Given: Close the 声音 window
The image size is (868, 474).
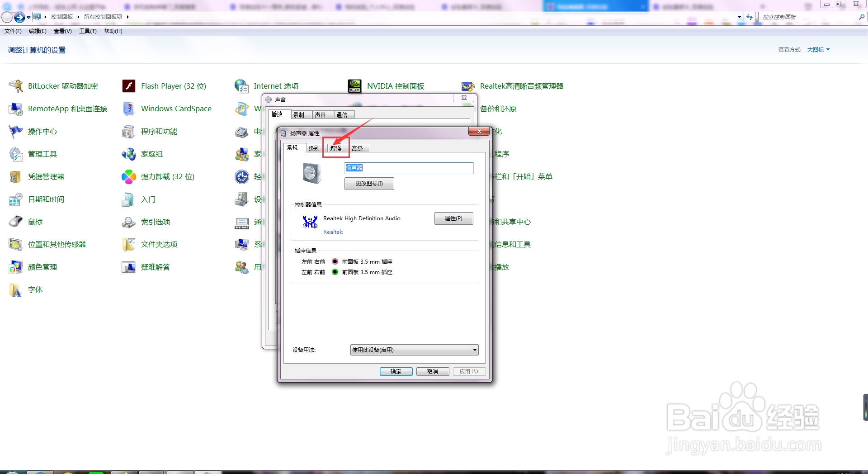Looking at the screenshot, I should pos(464,98).
